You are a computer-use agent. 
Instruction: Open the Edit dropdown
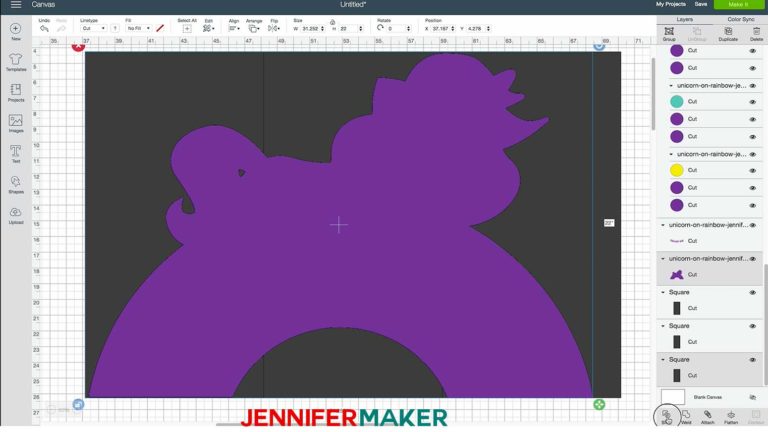coord(209,28)
